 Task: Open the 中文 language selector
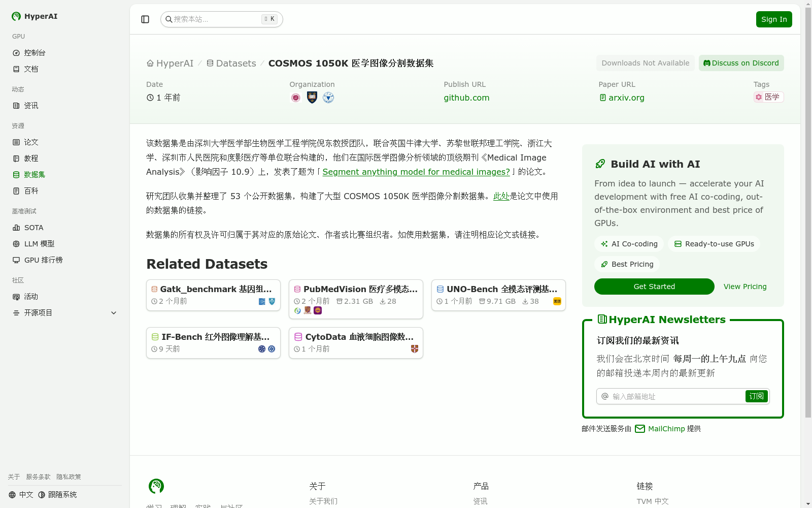[21, 495]
